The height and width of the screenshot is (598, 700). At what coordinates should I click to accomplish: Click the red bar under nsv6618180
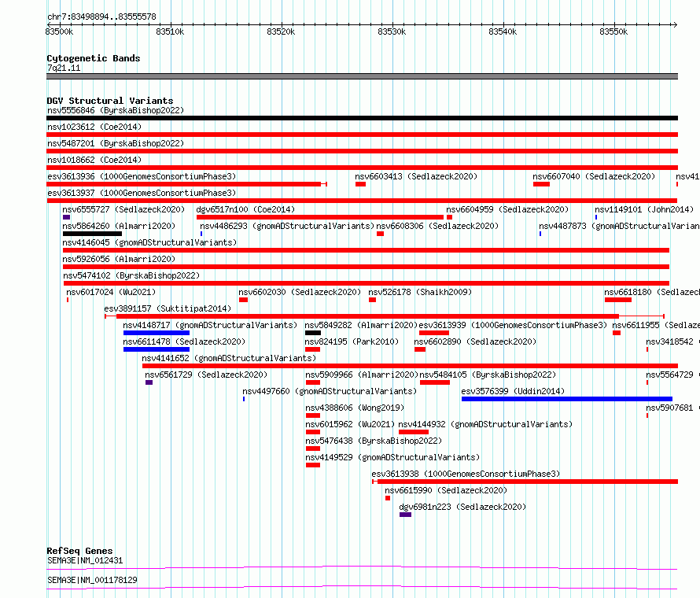pos(618,300)
